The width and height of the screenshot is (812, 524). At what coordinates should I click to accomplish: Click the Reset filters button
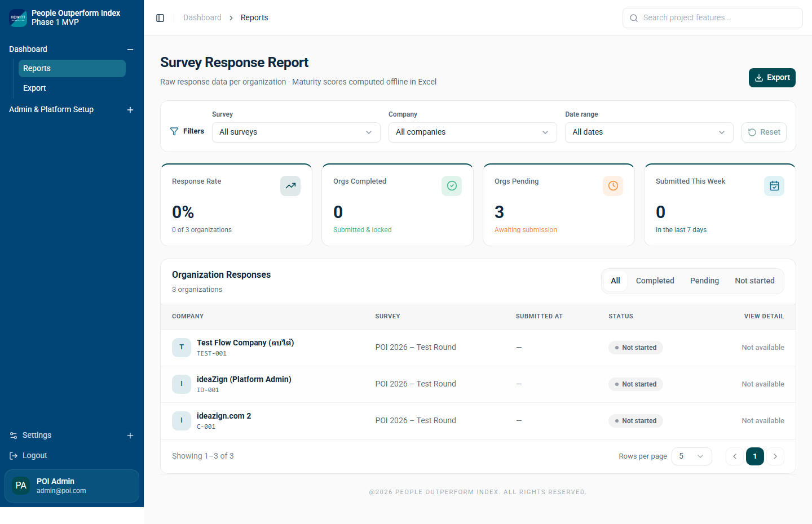764,132
